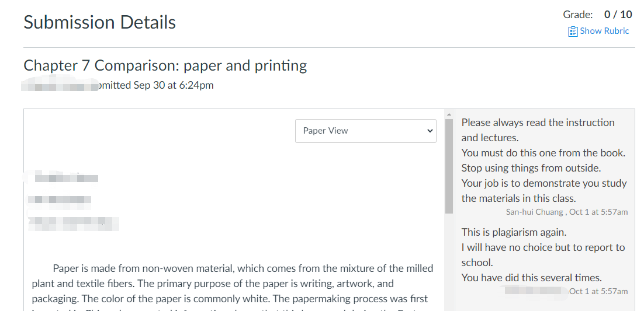Click the essay paragraph starting Paper is made
The image size is (644, 311).
coord(233,287)
